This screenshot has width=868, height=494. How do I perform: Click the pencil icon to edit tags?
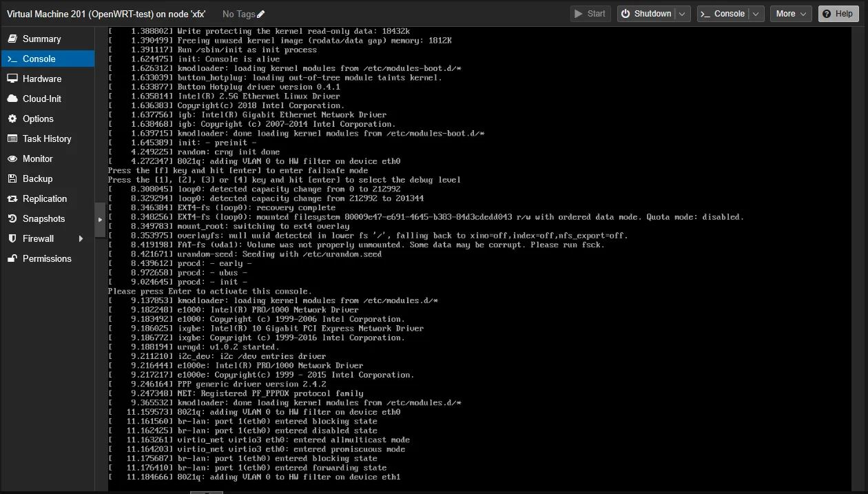(262, 14)
